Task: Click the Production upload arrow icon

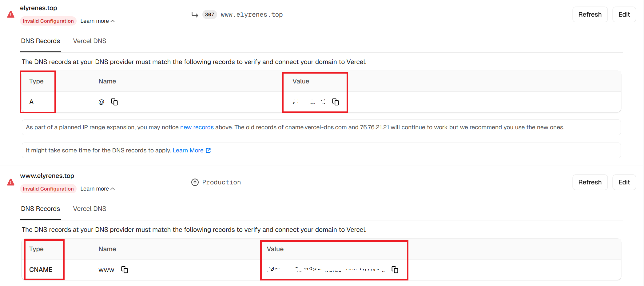Action: [195, 182]
